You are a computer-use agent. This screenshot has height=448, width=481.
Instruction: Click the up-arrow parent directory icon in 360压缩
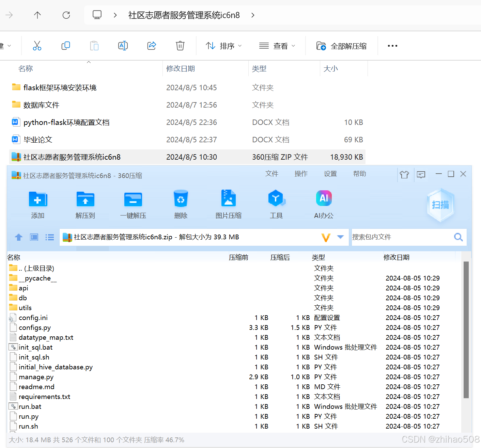[x=19, y=237]
